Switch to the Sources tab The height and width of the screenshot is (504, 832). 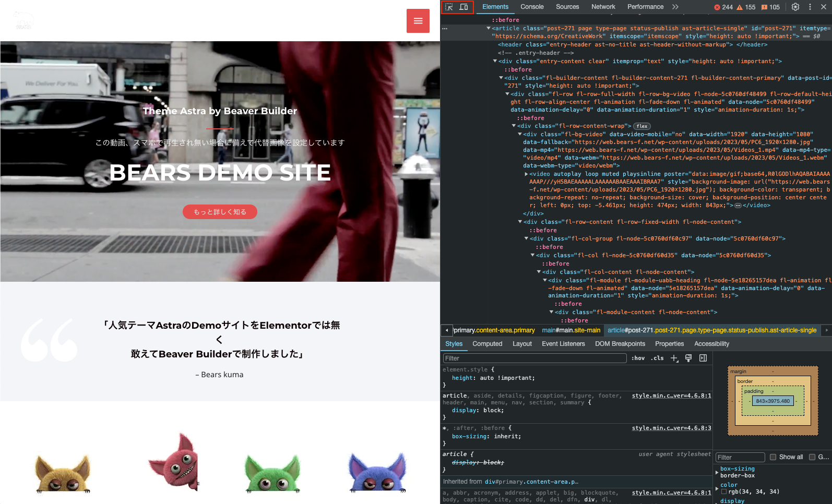point(567,7)
